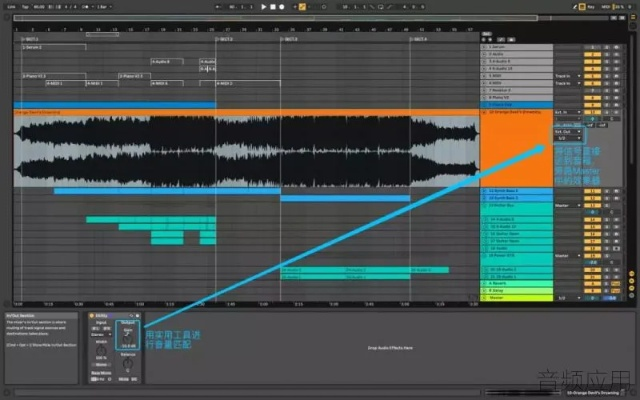Toggle the Utility device activator

point(90,314)
